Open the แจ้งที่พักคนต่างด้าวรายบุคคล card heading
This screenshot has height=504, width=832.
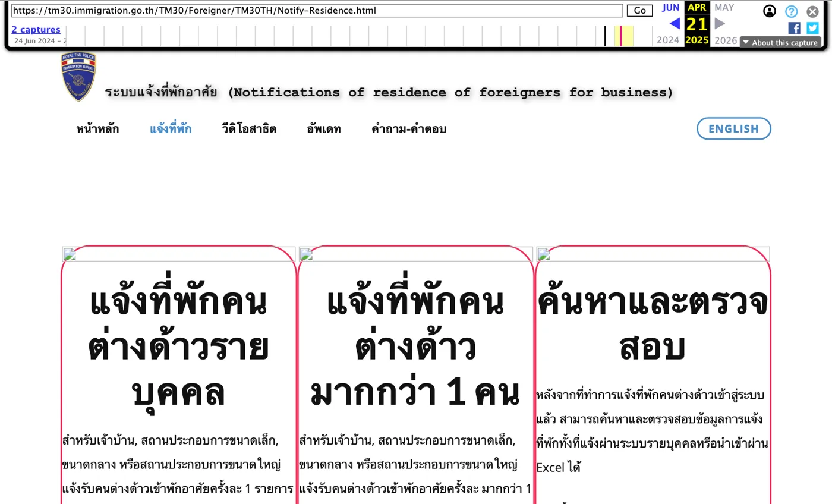[x=178, y=347]
